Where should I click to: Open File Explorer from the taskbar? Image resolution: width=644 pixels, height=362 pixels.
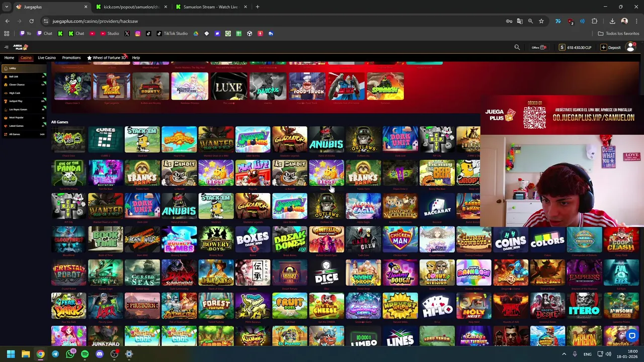[x=26, y=354]
